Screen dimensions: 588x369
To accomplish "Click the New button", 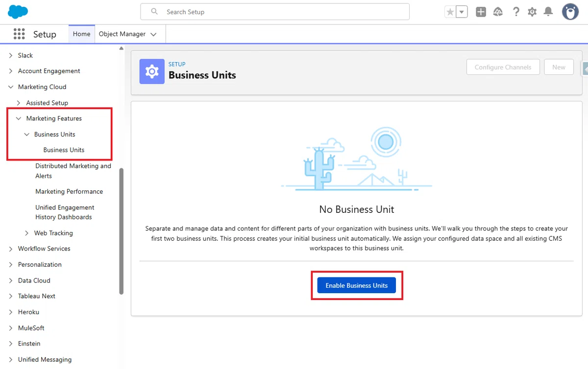I will click(x=559, y=67).
